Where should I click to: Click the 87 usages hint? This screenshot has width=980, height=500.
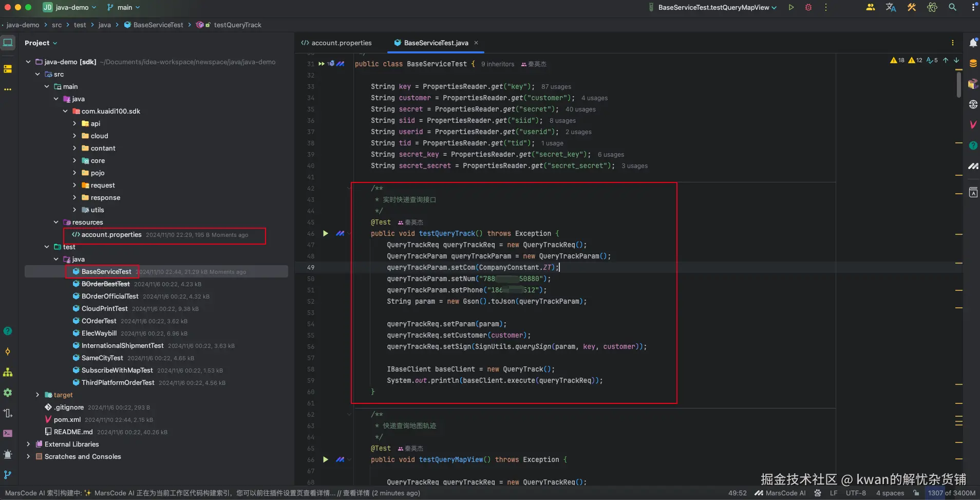pyautogui.click(x=556, y=87)
